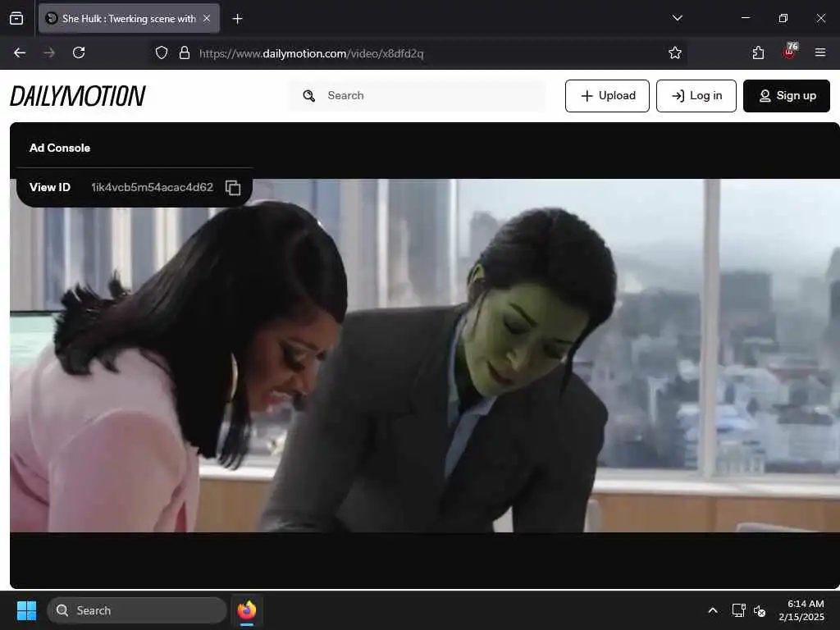Copy the View ID to clipboard
This screenshot has height=630, width=840.
pos(233,188)
